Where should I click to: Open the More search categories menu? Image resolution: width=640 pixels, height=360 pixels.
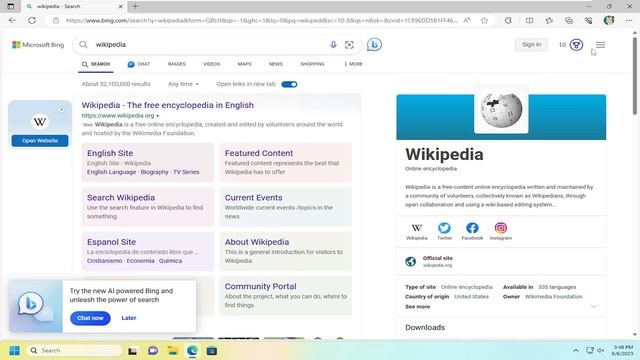353,64
